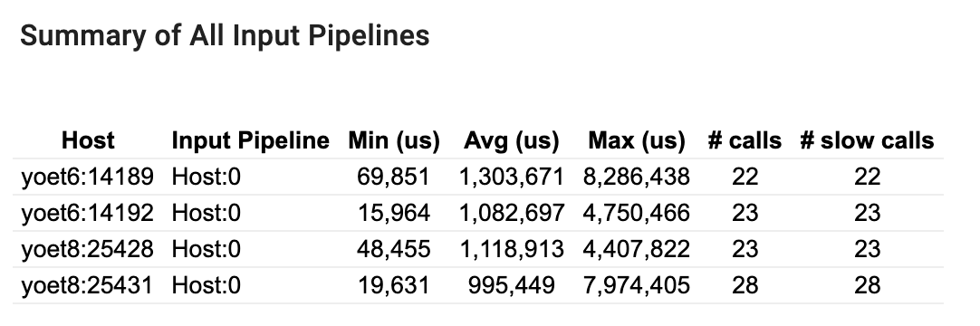The image size is (980, 326).
Task: Click the max value 4,750,466
Action: point(636,214)
